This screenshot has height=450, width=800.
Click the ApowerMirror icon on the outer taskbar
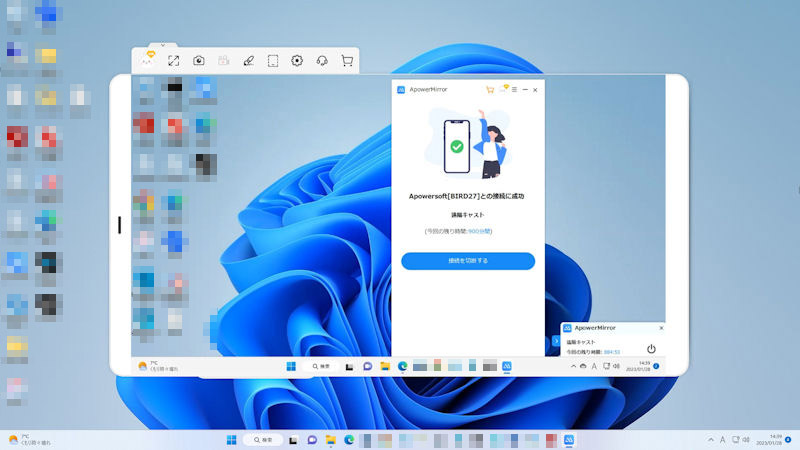[x=569, y=440]
